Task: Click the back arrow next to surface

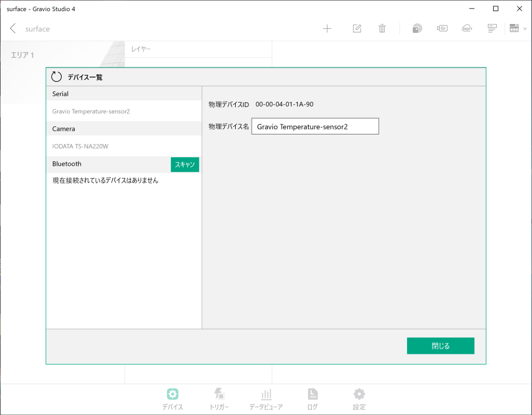Action: 13,29
